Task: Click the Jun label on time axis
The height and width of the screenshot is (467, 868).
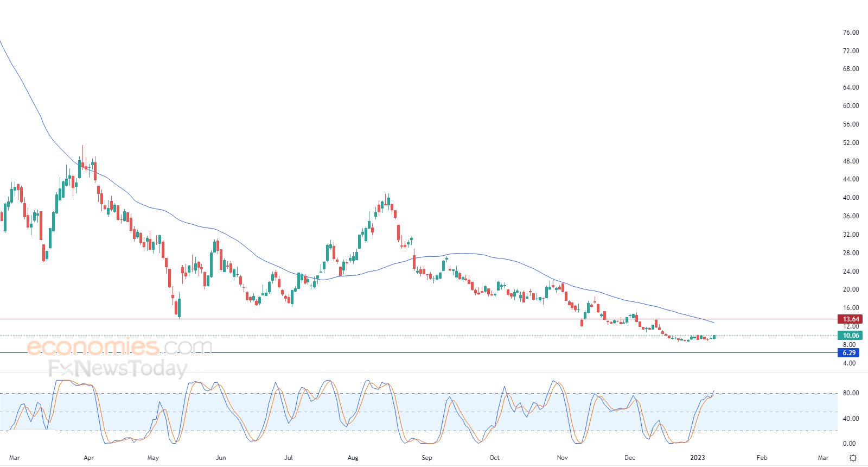Action: pyautogui.click(x=221, y=458)
